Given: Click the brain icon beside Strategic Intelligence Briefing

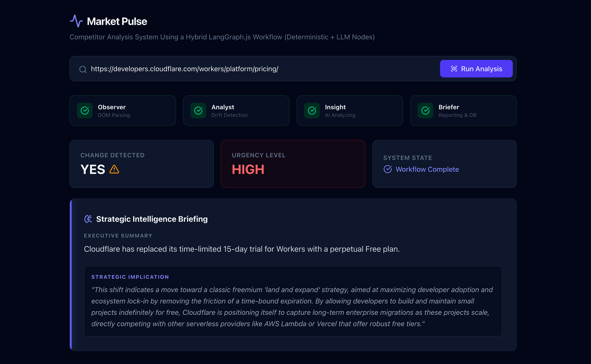Looking at the screenshot, I should pos(88,219).
